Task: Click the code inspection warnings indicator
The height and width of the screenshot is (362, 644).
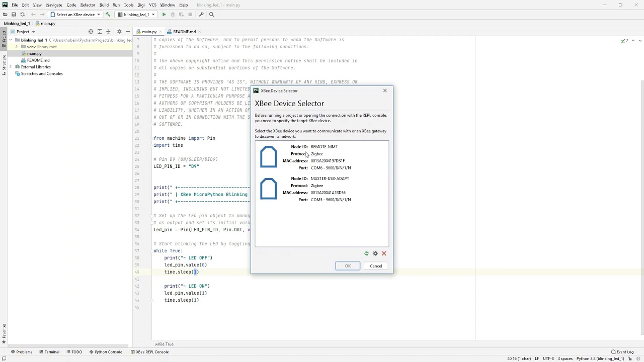Action: 625,41
